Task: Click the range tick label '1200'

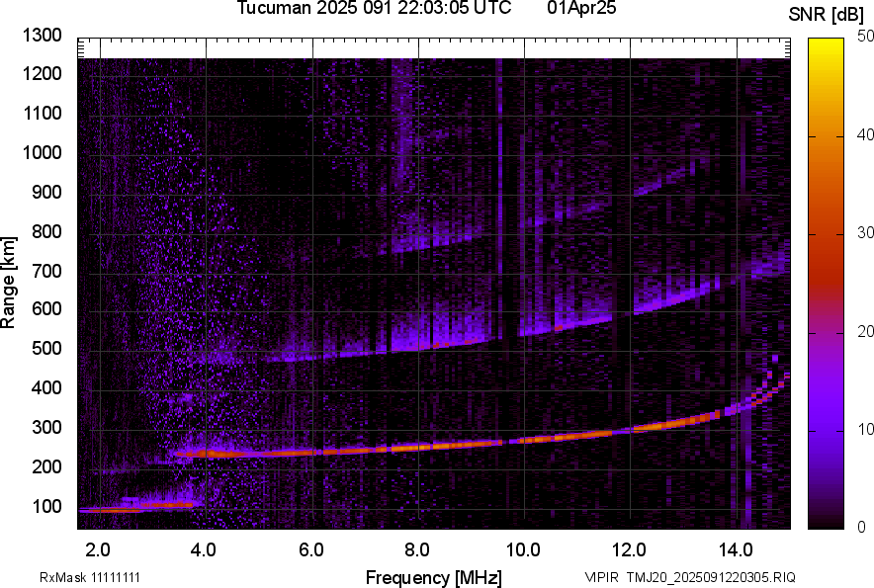Action: [x=42, y=73]
